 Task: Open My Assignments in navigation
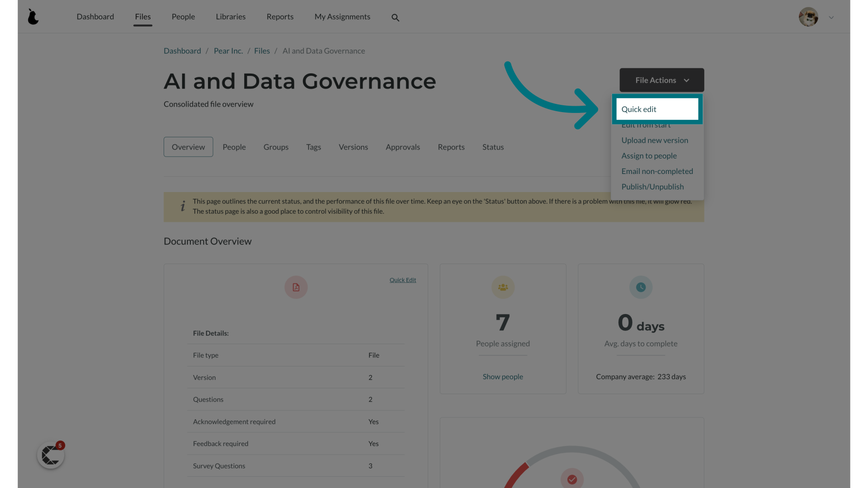[342, 17]
